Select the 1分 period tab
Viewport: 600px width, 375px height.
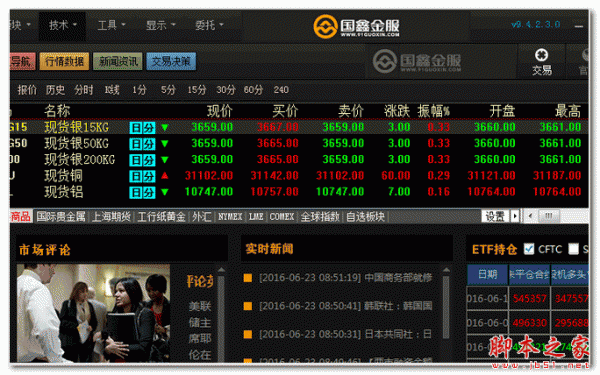(139, 90)
